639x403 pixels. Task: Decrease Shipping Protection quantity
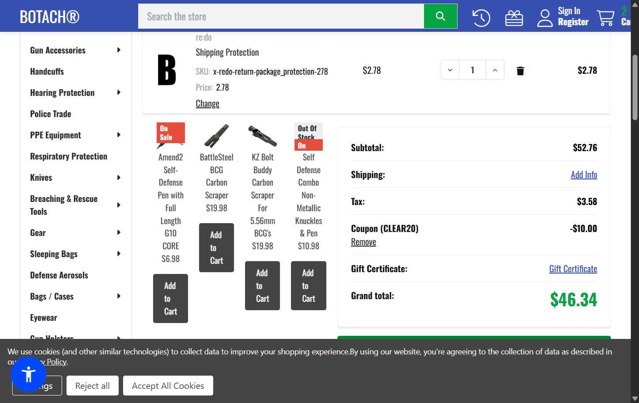tap(450, 70)
